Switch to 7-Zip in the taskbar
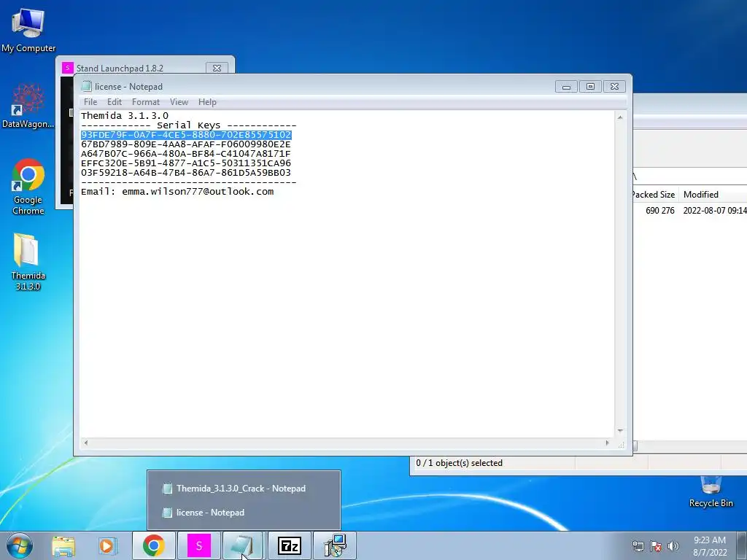 pyautogui.click(x=289, y=545)
